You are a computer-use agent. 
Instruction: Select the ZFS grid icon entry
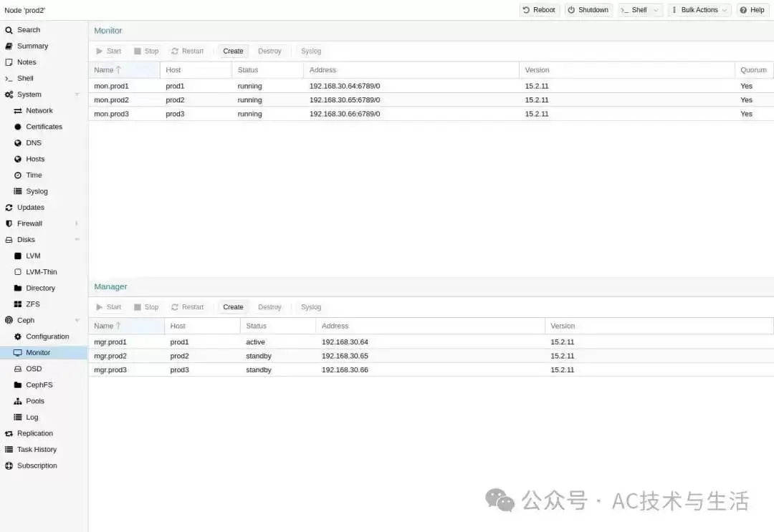[x=18, y=304]
